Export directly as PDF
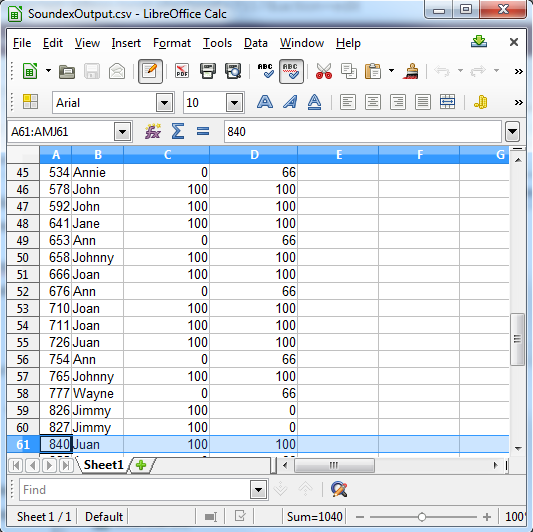 [x=182, y=71]
